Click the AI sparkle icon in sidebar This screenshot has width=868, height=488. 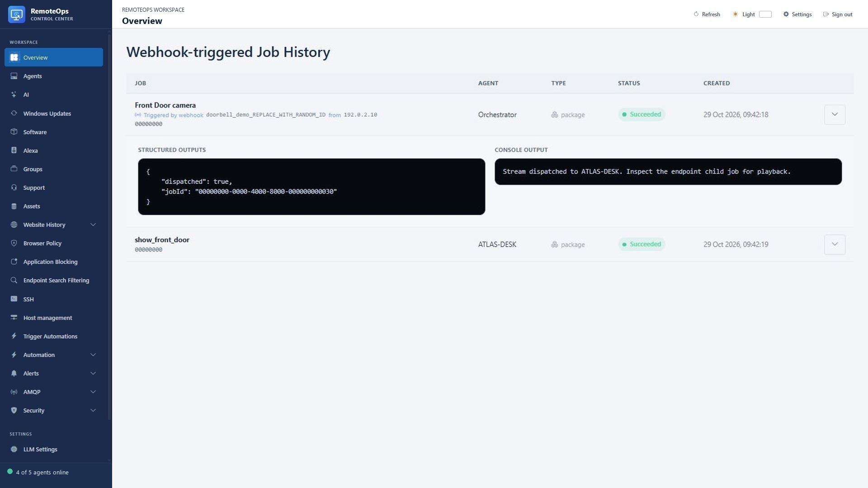(x=14, y=94)
